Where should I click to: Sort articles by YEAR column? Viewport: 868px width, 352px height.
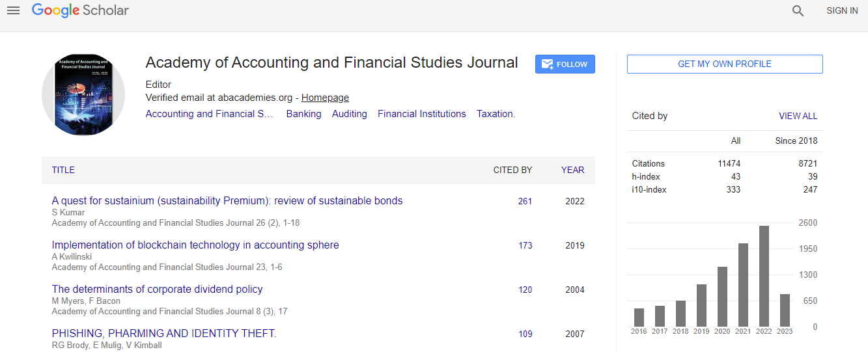573,170
